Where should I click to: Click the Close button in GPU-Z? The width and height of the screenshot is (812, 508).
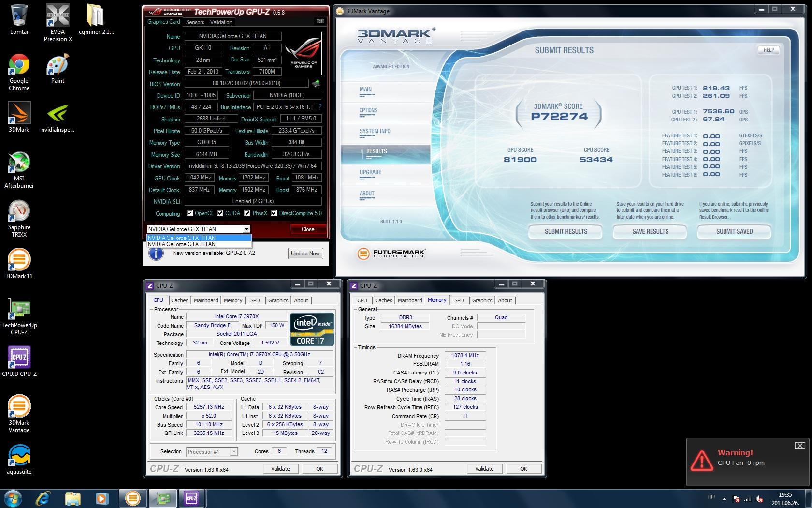(x=308, y=229)
